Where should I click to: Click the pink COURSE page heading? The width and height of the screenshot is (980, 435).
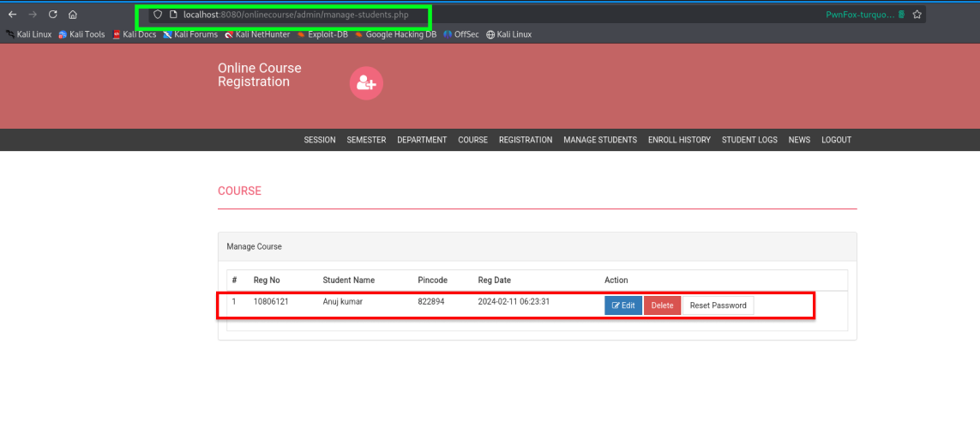click(239, 191)
